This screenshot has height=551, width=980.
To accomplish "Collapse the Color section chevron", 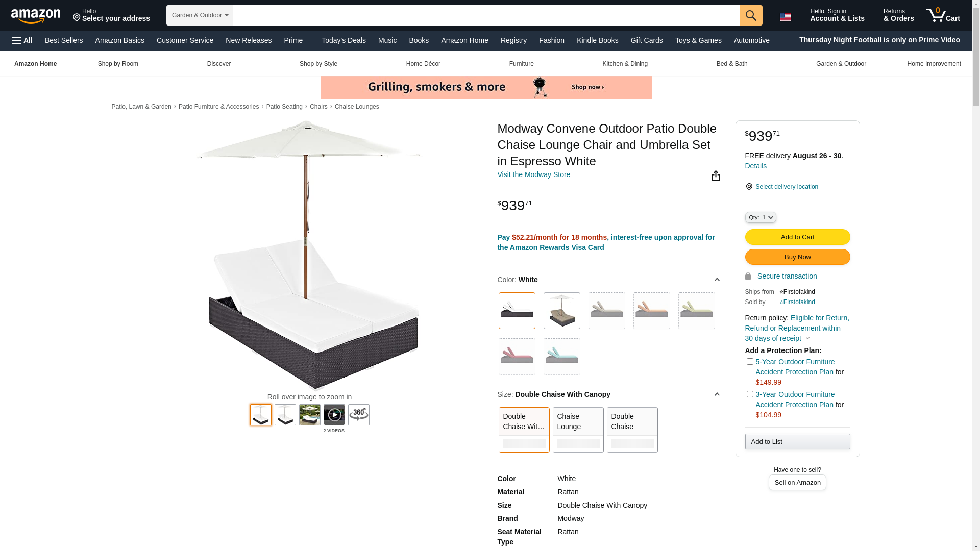I will click(x=717, y=280).
